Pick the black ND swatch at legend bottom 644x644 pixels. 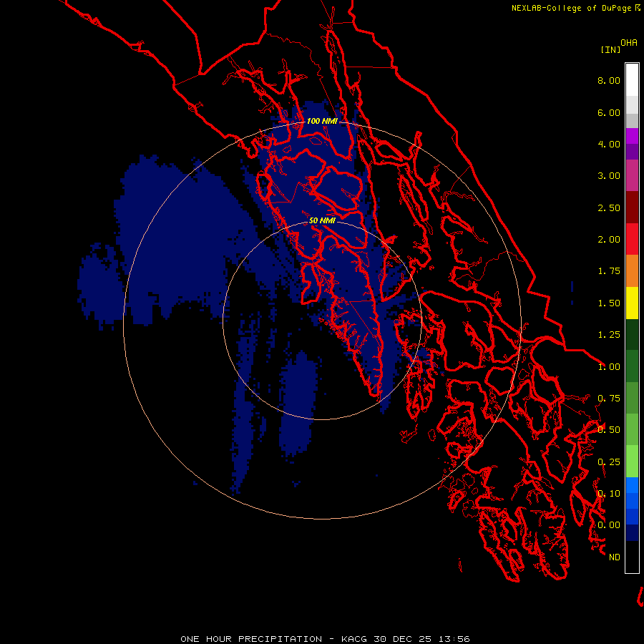click(632, 557)
